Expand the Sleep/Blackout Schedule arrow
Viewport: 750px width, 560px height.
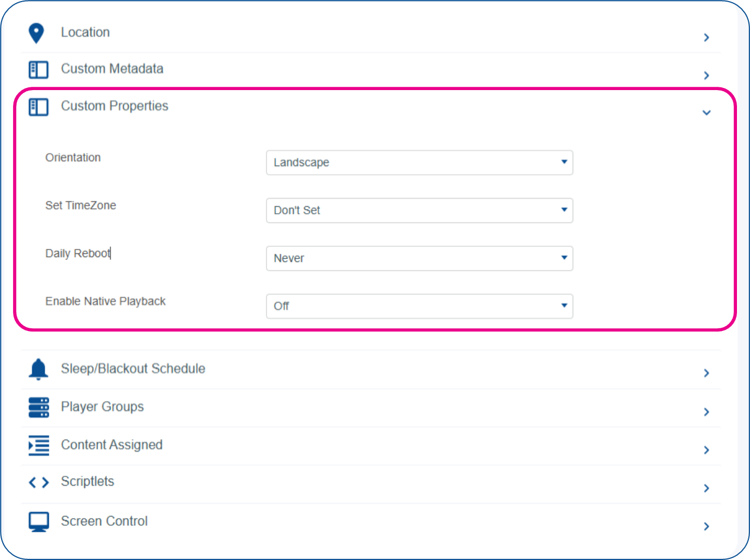click(707, 373)
